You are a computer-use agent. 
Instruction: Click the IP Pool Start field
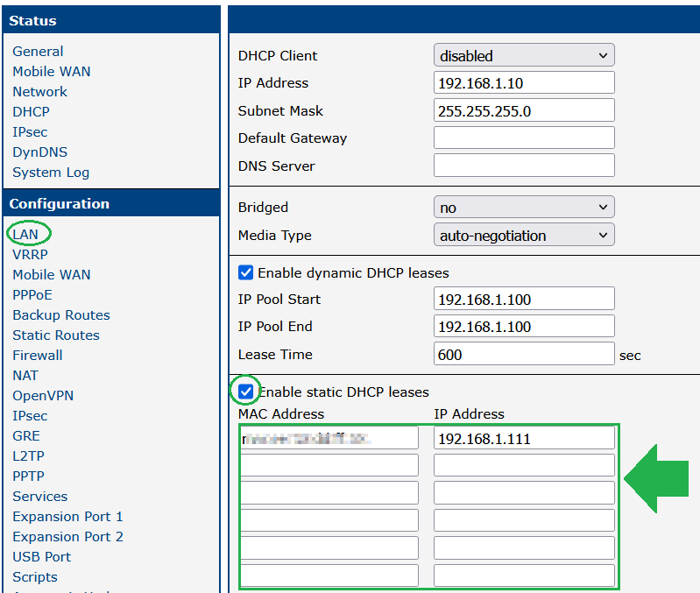[x=524, y=300]
